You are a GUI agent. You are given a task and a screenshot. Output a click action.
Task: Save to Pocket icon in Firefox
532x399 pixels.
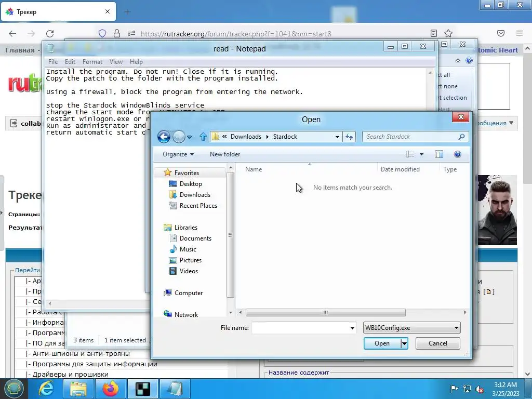501,33
